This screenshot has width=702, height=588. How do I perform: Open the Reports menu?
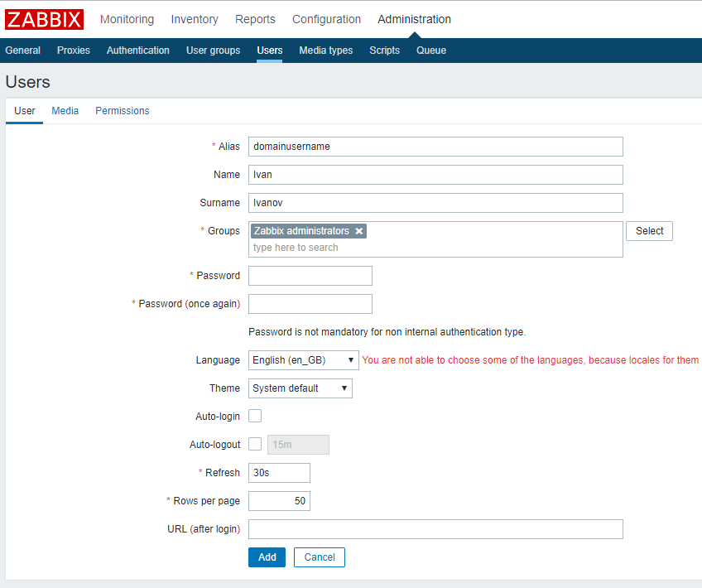click(x=255, y=19)
